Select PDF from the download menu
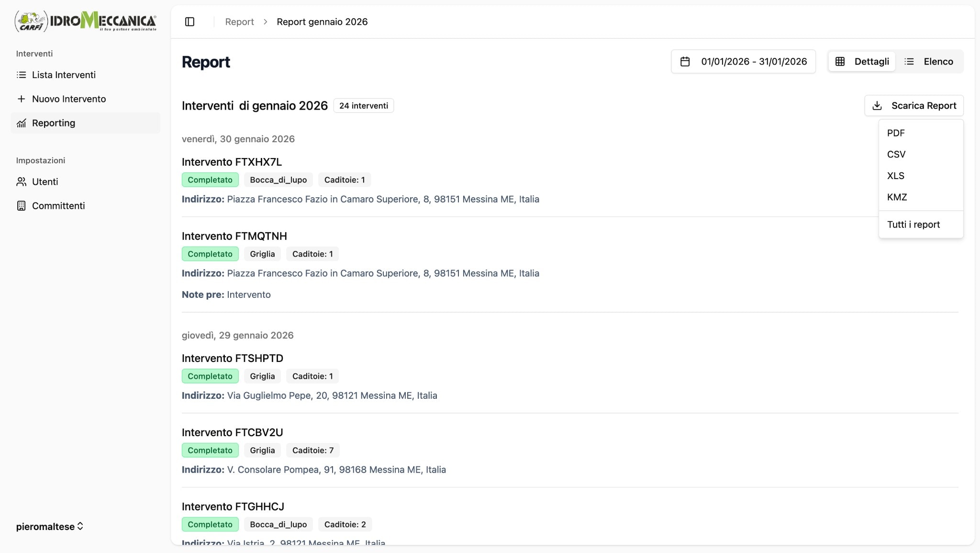Viewport: 980px width, 553px height. tap(896, 133)
